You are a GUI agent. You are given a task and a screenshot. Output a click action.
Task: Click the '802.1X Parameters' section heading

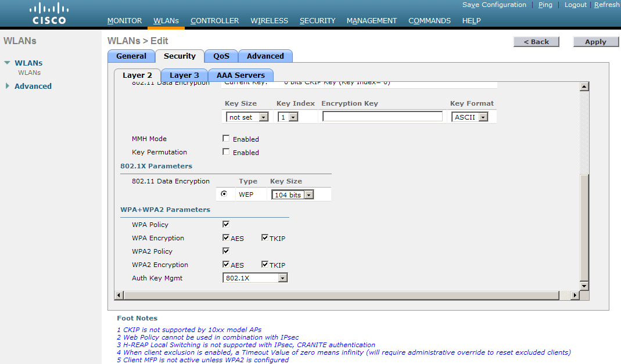(x=156, y=166)
